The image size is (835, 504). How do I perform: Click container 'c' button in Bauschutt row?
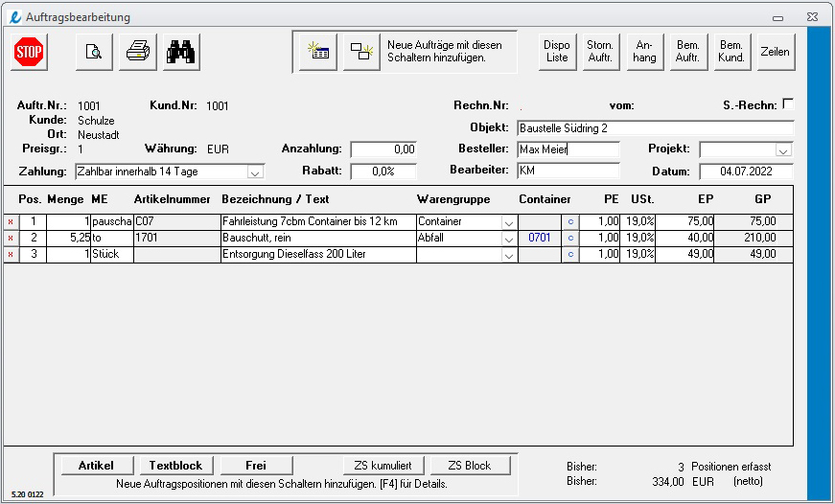570,238
